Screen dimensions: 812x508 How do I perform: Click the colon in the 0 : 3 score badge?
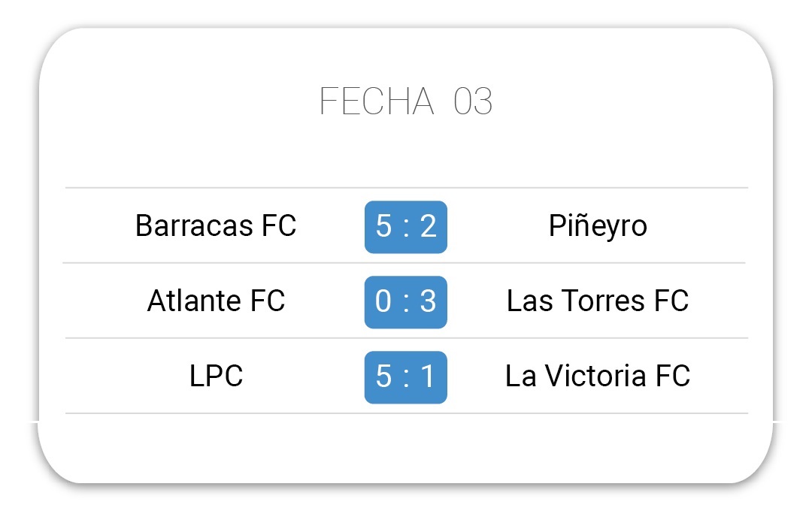coord(406,303)
